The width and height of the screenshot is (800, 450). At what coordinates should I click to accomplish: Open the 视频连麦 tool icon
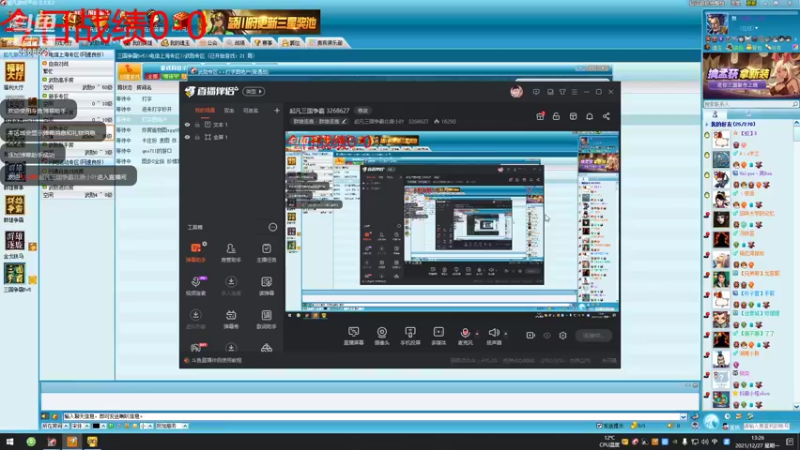tap(196, 286)
